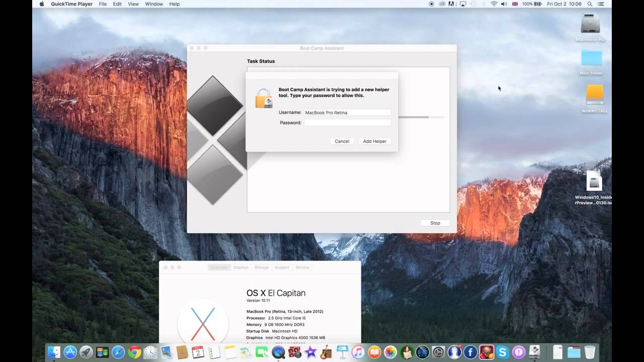644x362 pixels.
Task: Select the Misc folder on desktop
Action: [591, 62]
